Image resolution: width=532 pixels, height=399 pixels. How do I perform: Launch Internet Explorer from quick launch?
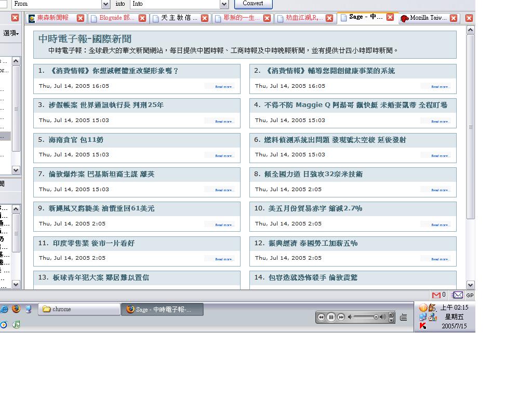pos(4,309)
